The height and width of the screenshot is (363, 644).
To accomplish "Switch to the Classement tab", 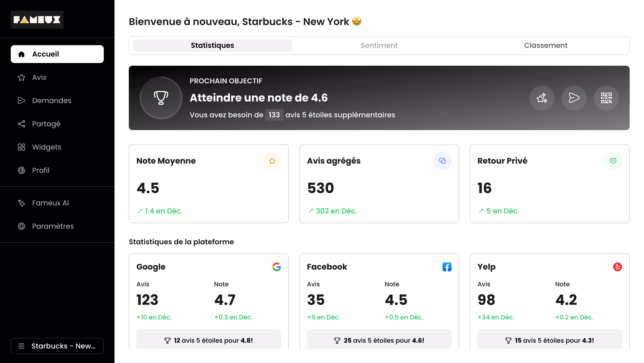I will point(546,45).
